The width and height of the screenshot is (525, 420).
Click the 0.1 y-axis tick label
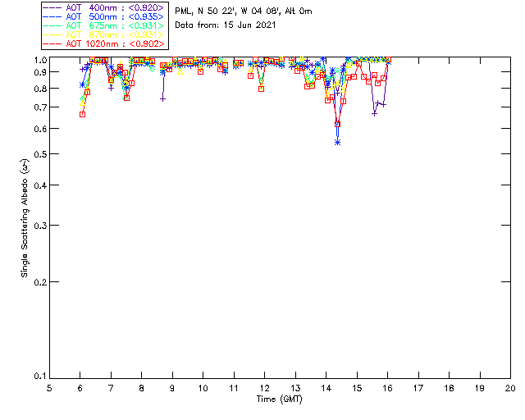click(x=40, y=377)
